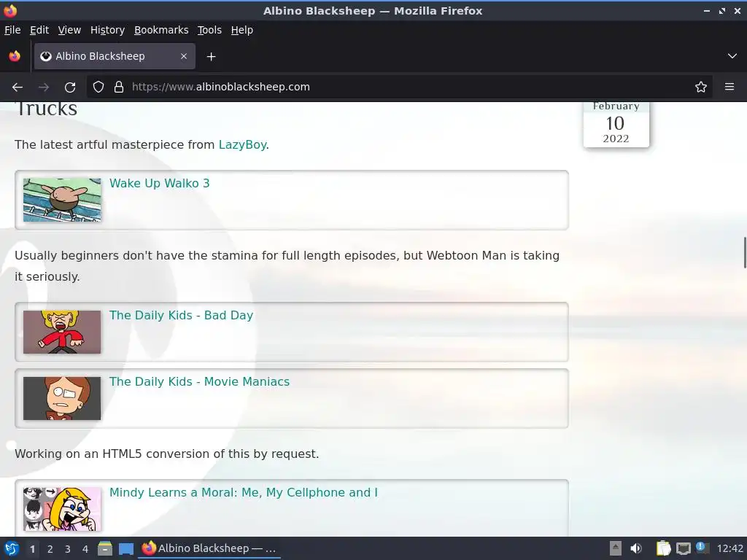747x560 pixels.
Task: Follow the LazyBoy author link
Action: point(242,145)
